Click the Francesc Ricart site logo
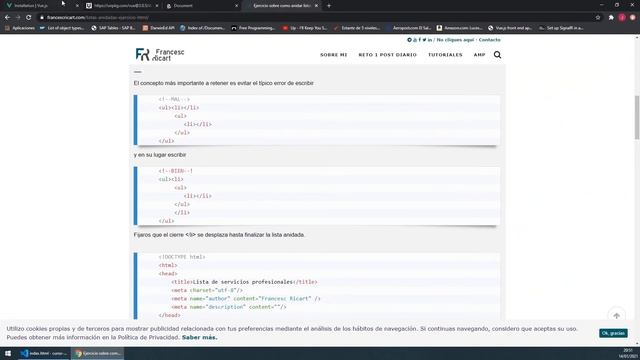The image size is (640, 360). (x=160, y=55)
